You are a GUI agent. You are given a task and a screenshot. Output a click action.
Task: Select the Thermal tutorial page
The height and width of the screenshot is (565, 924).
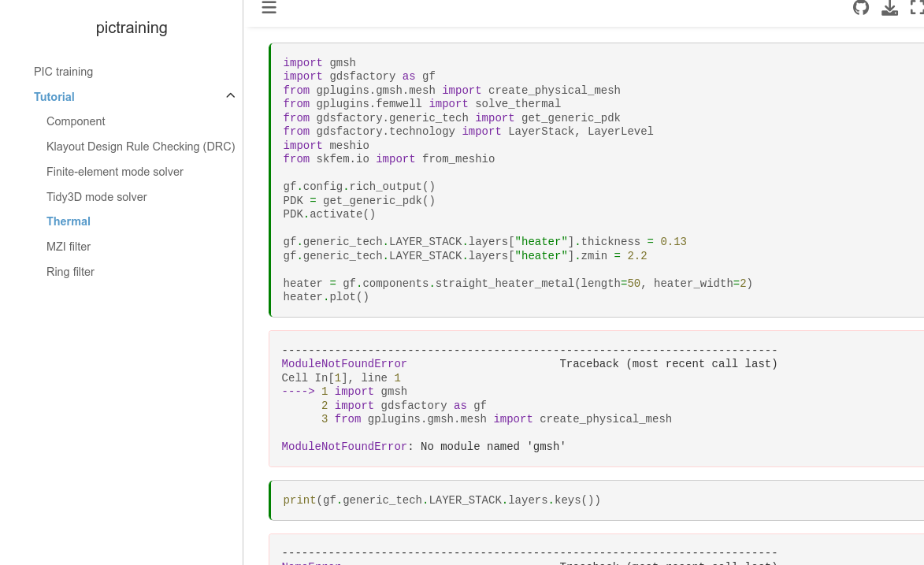tap(68, 221)
